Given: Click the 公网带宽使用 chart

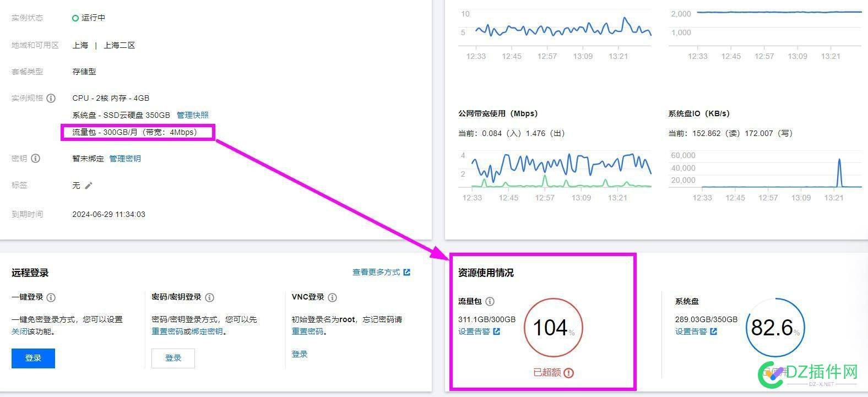Looking at the screenshot, I should coord(555,170).
